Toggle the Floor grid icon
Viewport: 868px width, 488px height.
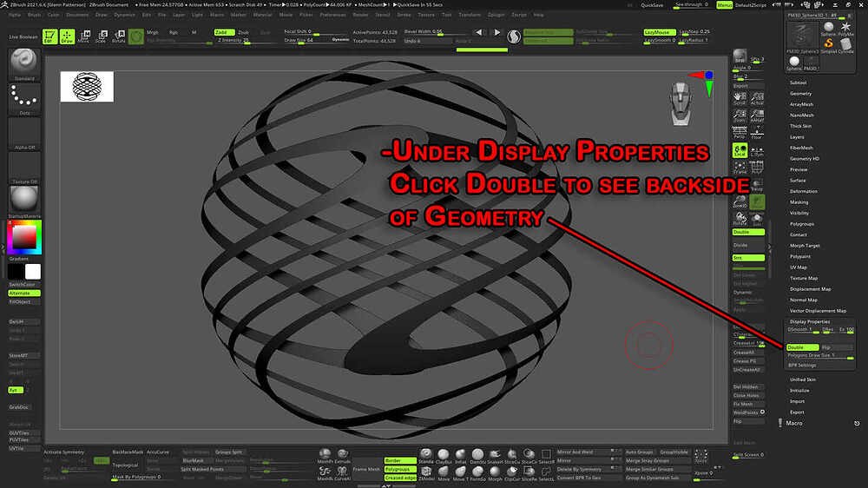tap(757, 132)
